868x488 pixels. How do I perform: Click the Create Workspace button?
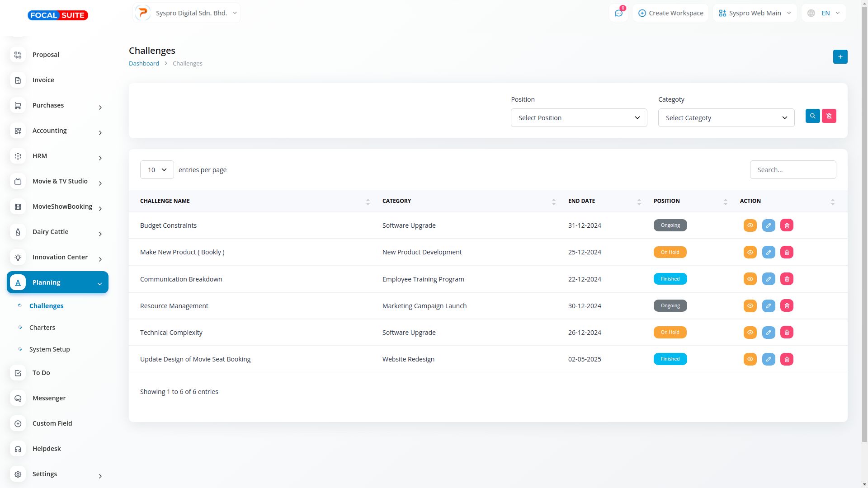670,13
